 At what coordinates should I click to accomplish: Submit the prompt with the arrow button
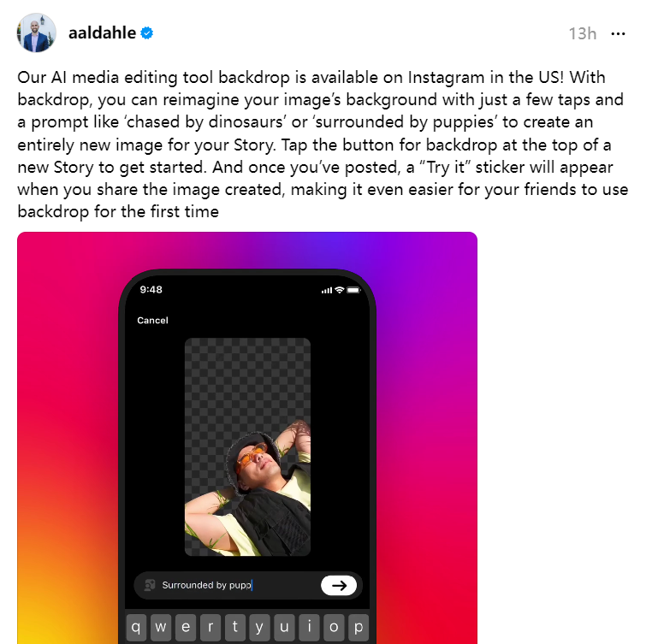[339, 585]
